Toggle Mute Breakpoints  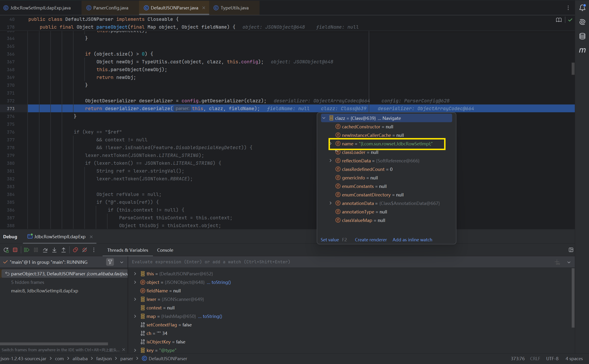(85, 250)
